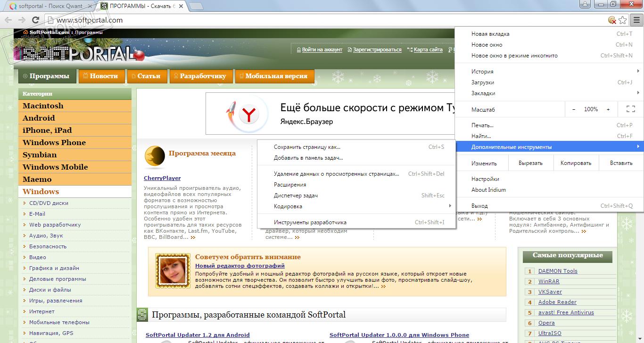
Task: Select the 'iPhone, iPad' category
Action: click(75, 131)
